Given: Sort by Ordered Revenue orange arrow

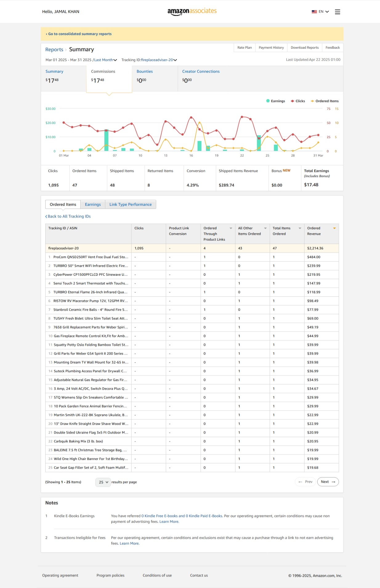Looking at the screenshot, I should (334, 228).
